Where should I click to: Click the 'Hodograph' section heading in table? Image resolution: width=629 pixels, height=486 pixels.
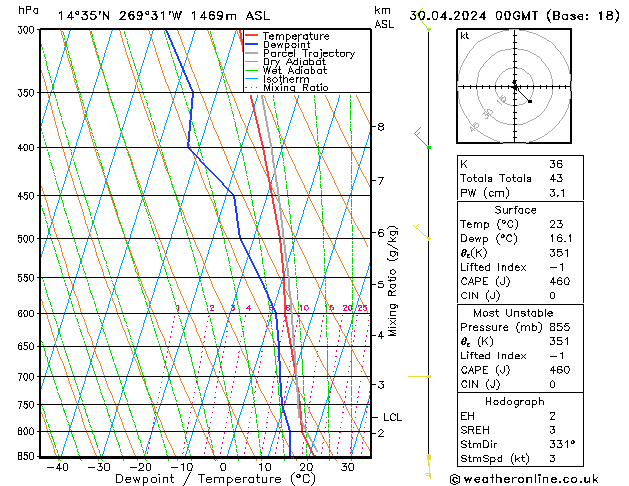pos(515,401)
